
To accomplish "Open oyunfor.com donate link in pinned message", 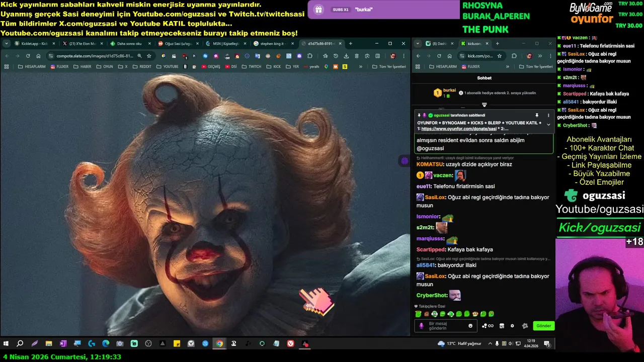I will coord(459,129).
